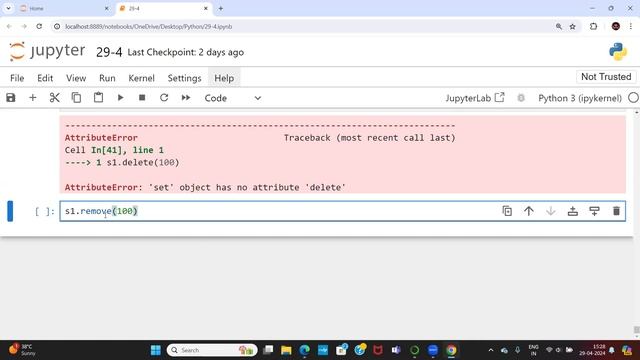The height and width of the screenshot is (360, 640).
Task: Click the taskbar Search box
Action: click(x=212, y=350)
